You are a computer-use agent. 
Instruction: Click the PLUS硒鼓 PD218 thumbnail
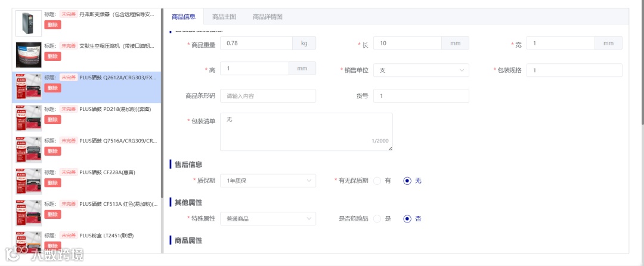point(29,118)
